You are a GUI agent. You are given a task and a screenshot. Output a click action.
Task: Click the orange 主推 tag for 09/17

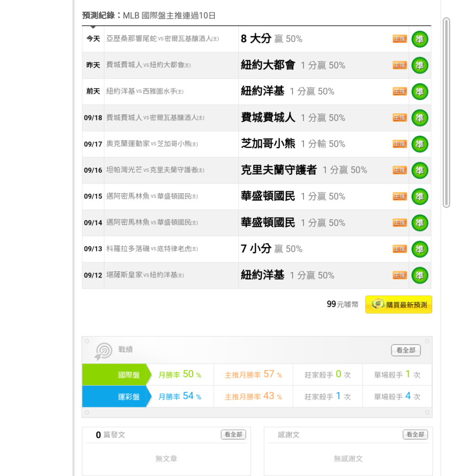tap(400, 144)
